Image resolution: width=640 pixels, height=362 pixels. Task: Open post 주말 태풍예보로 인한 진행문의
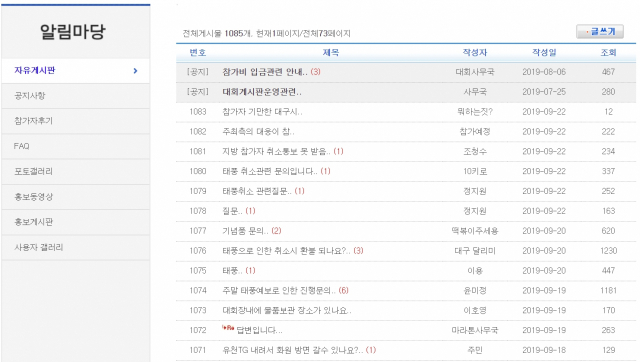pos(279,291)
